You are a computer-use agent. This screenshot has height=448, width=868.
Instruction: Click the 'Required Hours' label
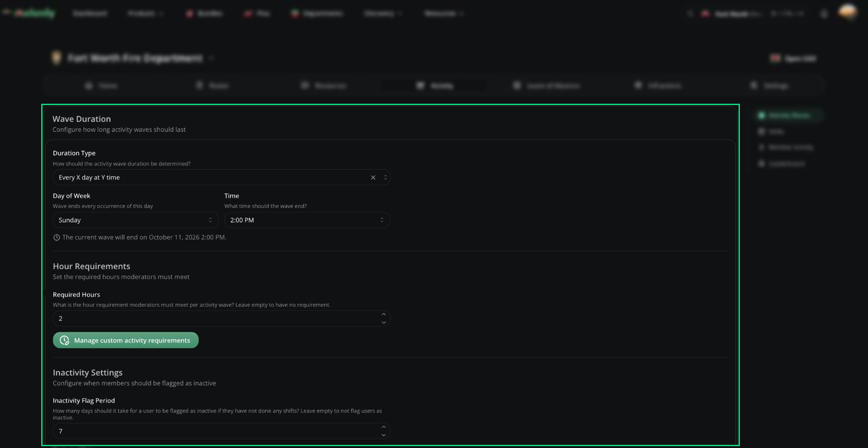76,294
